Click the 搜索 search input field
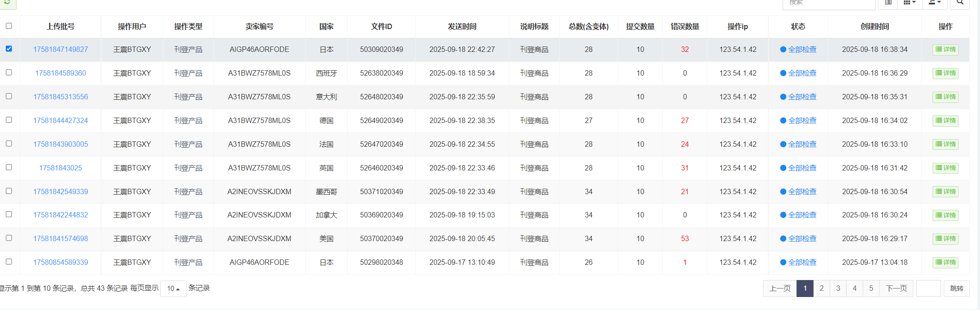Screen dimensions: 980x310 (x=829, y=4)
